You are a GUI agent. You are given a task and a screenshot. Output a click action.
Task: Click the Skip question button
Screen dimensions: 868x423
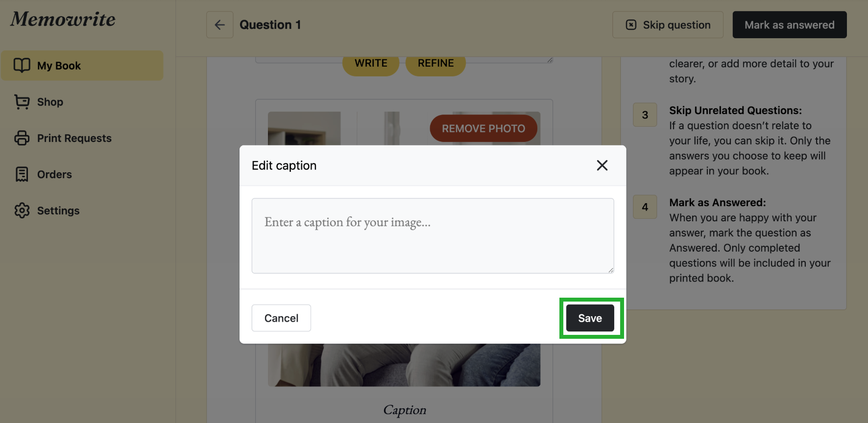click(668, 25)
